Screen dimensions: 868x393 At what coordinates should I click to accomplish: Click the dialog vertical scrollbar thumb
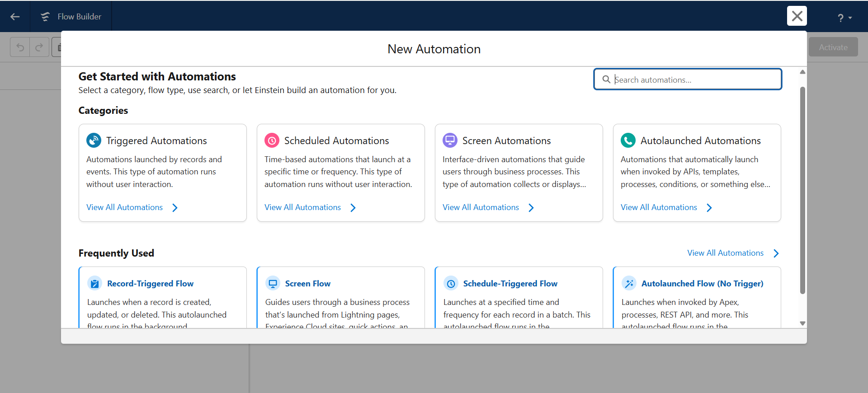(x=802, y=190)
